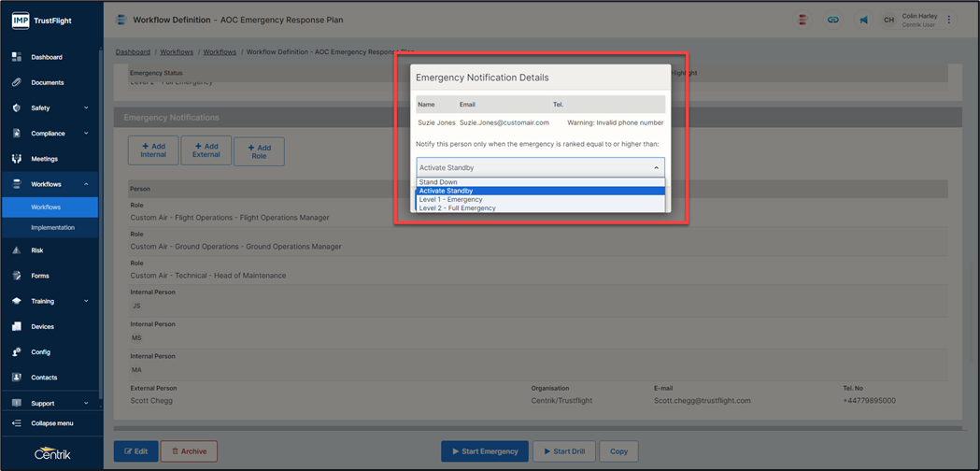Image resolution: width=980 pixels, height=471 pixels.
Task: Click the Contacts icon in sidebar
Action: click(x=17, y=378)
